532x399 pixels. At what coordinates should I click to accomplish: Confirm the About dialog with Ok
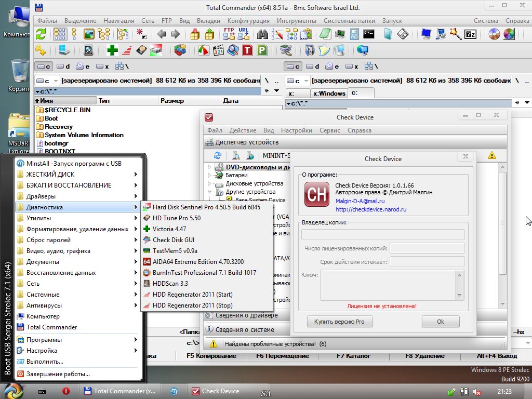(441, 322)
